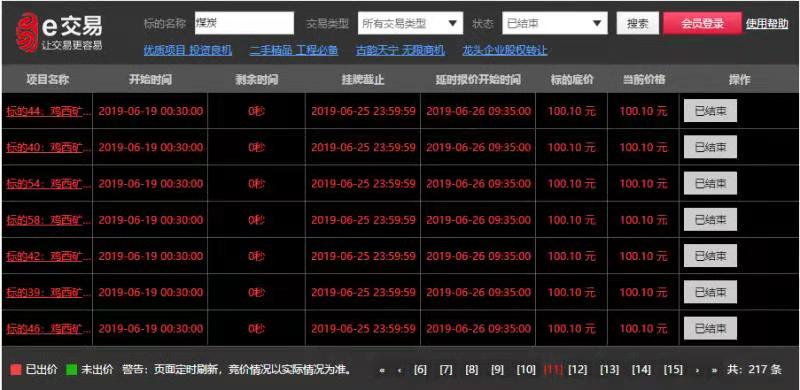Open the 标的54 project link
The height and width of the screenshot is (390, 800).
click(x=48, y=184)
